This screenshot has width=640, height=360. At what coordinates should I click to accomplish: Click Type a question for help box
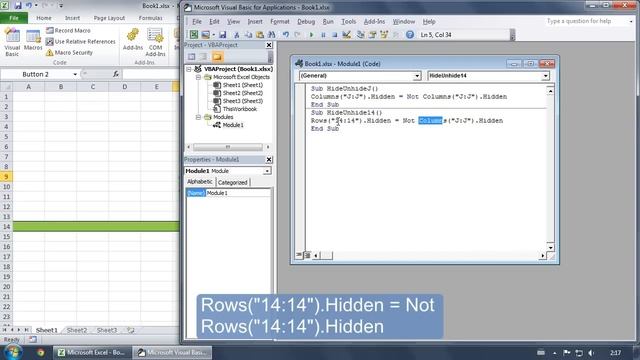(586, 21)
